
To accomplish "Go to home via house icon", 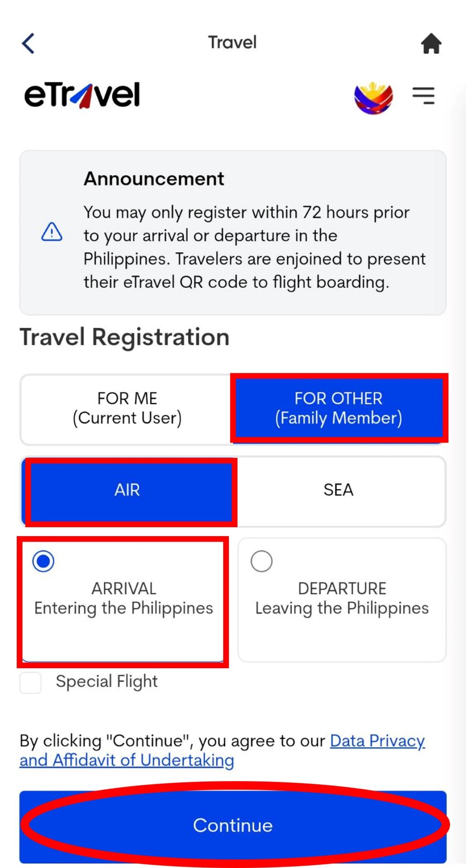I will (431, 44).
